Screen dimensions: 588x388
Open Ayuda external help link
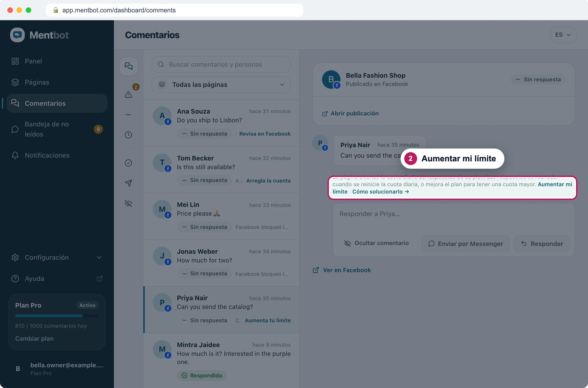click(x=57, y=278)
